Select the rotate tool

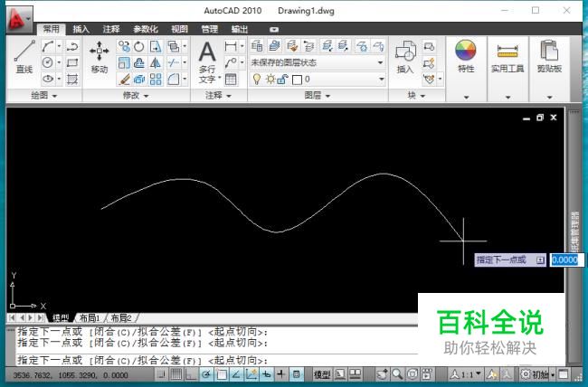[139, 46]
